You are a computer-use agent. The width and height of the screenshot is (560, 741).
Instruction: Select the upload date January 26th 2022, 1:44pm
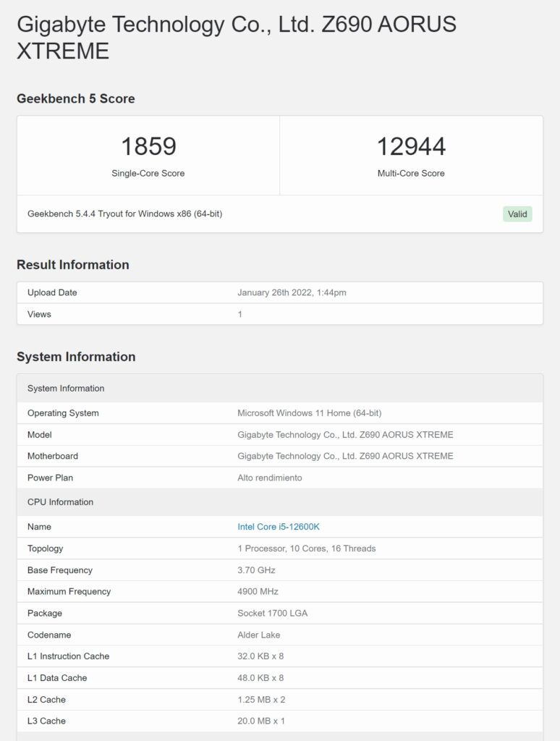pos(292,292)
